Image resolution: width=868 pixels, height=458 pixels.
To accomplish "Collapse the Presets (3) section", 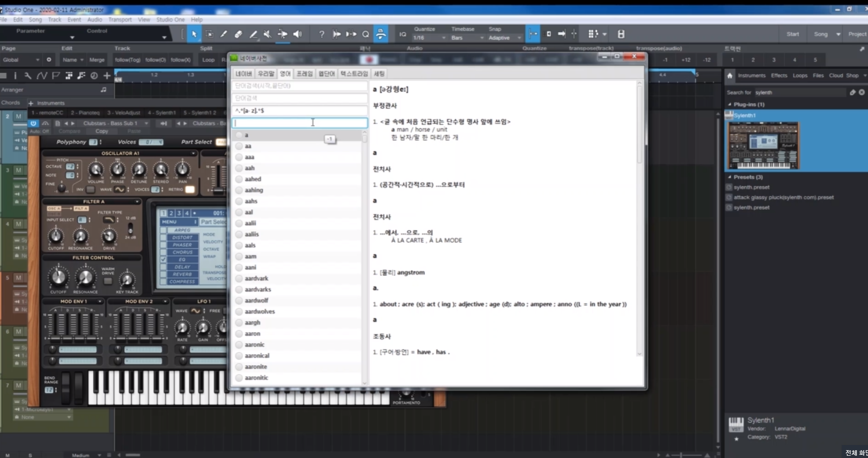I will pos(729,177).
